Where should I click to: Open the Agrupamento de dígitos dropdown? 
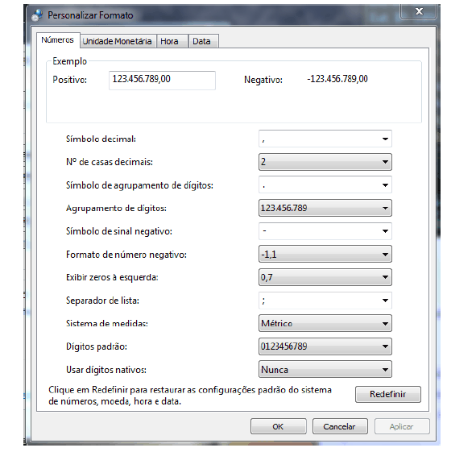(x=325, y=208)
